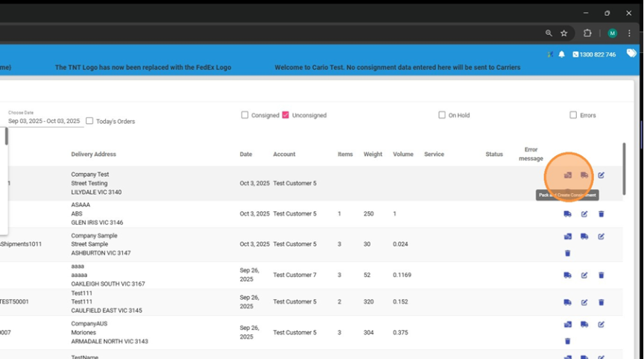Enable the Errors filter checkbox
Image resolution: width=644 pixels, height=359 pixels.
click(573, 116)
